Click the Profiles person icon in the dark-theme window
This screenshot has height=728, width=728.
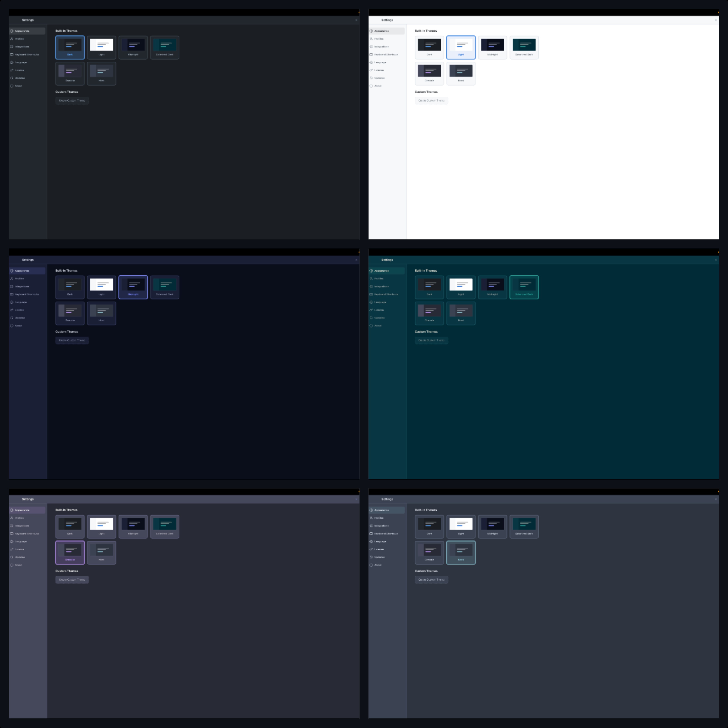(12, 39)
